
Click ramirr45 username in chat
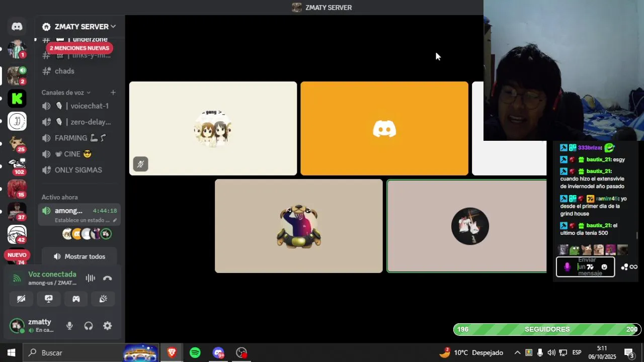608,199
